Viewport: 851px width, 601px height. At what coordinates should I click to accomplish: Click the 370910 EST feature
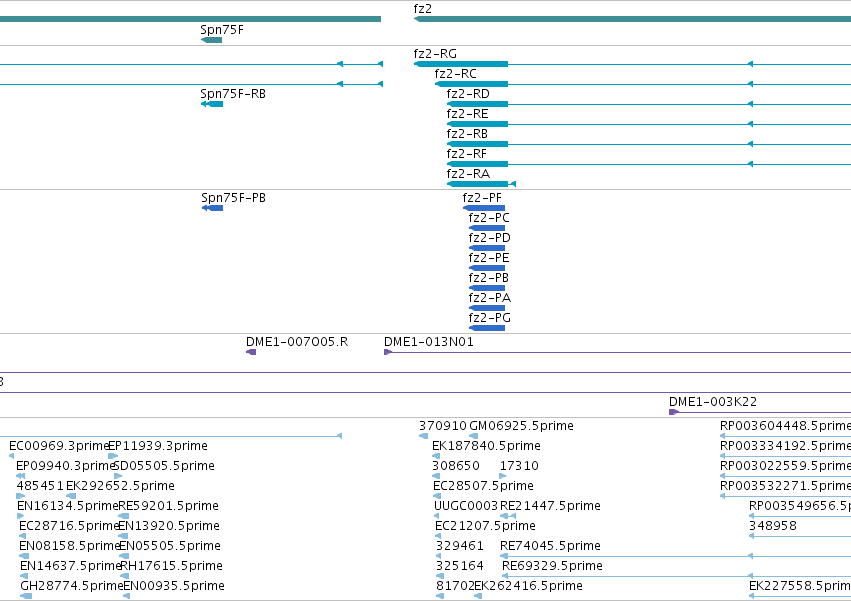click(423, 436)
